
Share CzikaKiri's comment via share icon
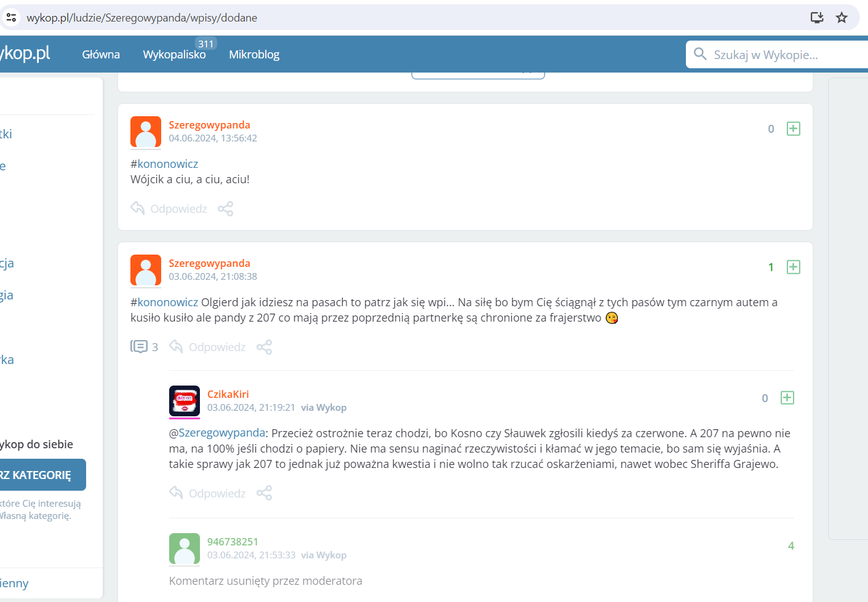(265, 493)
